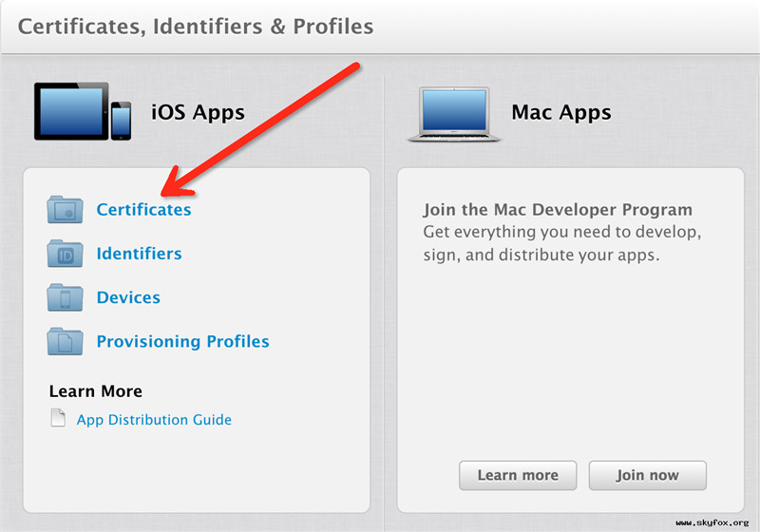Click the Learn More section heading
The height and width of the screenshot is (532, 760).
pos(95,391)
